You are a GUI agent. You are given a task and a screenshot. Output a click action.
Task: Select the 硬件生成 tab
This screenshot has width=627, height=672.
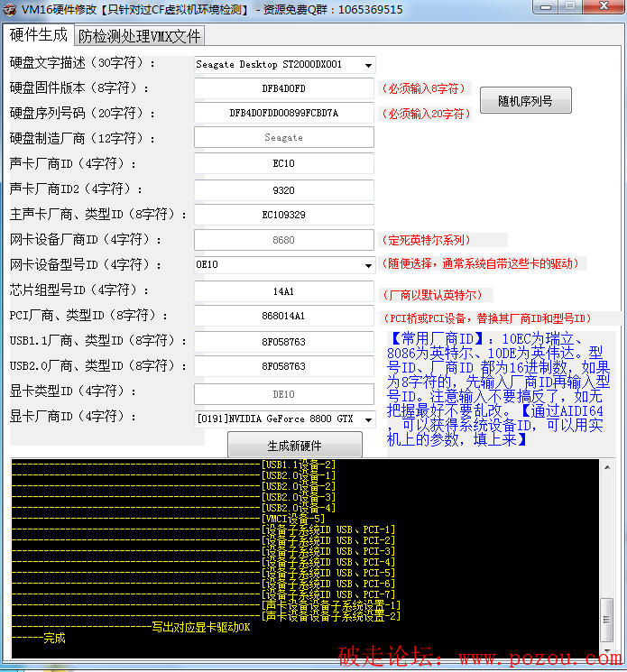click(38, 34)
